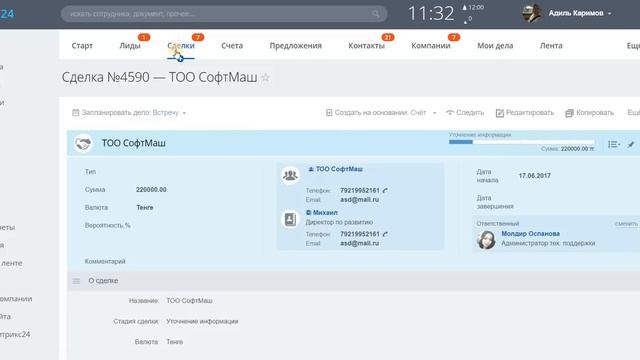This screenshot has width=640, height=360.
Task: Click company phone number 79219952161
Action: point(360,191)
